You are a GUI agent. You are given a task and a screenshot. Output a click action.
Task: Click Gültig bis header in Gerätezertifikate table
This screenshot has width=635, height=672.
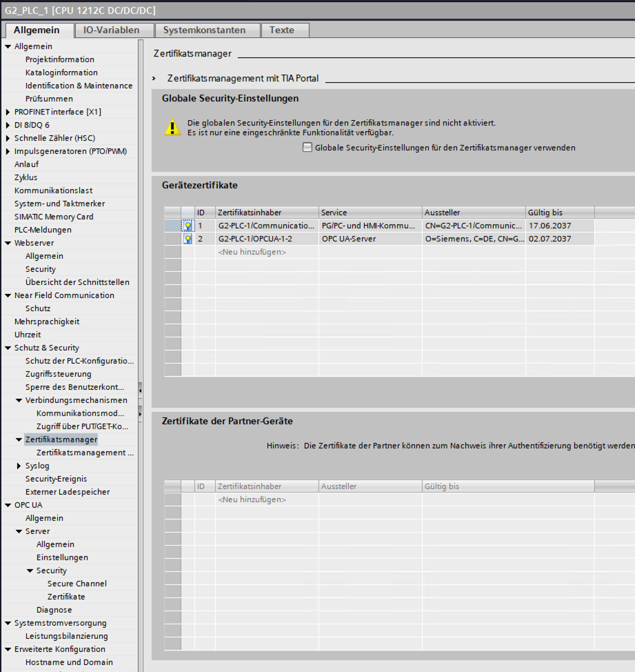coord(560,213)
